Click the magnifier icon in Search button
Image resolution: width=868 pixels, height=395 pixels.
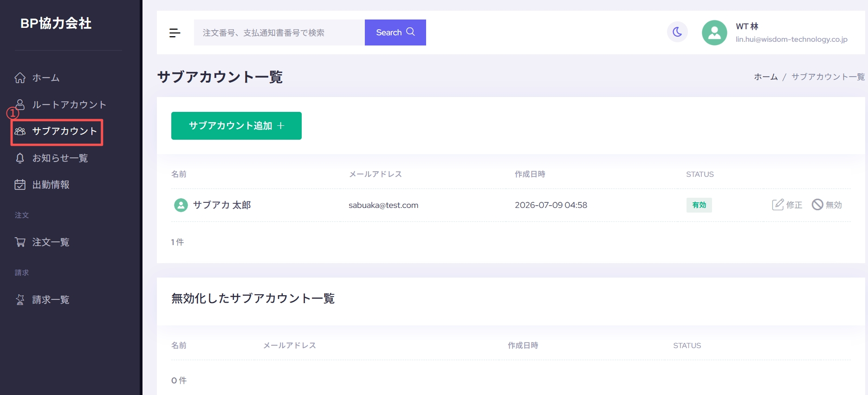(410, 32)
